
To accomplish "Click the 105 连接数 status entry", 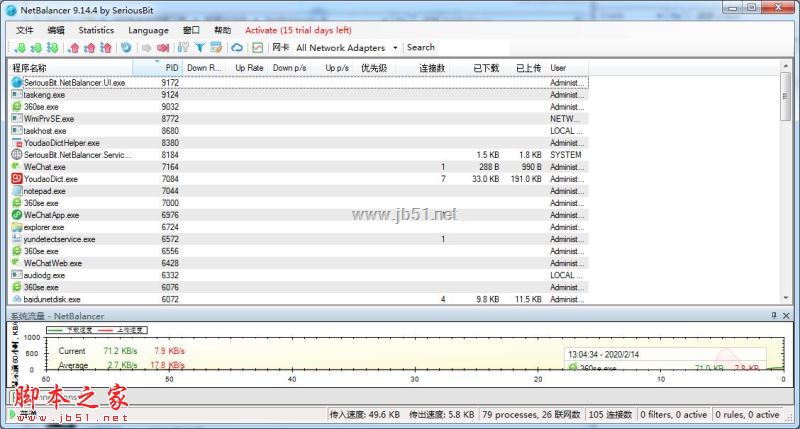I will tap(610, 415).
